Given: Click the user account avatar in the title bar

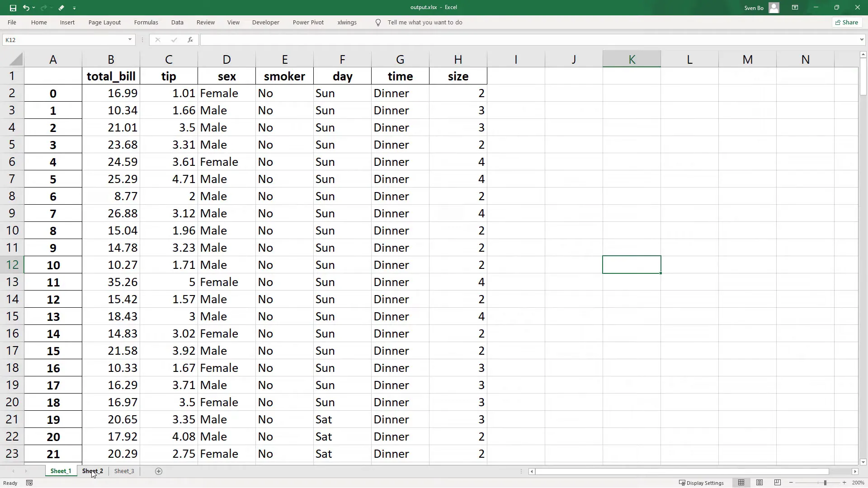Looking at the screenshot, I should [x=774, y=8].
